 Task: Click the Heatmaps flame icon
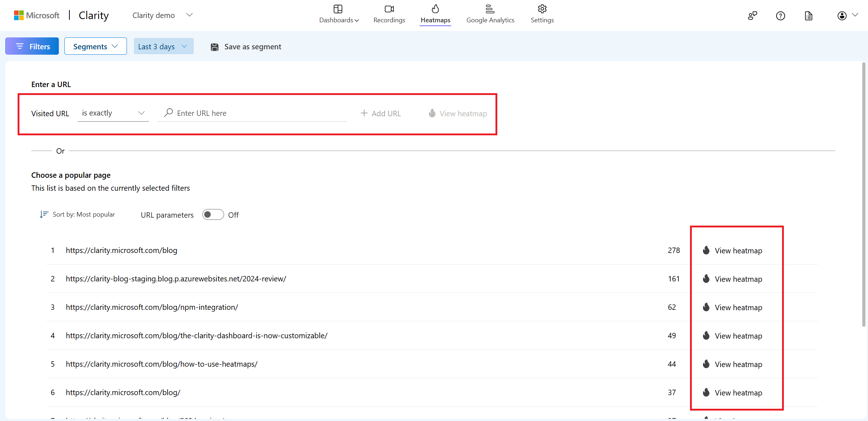[x=435, y=9]
